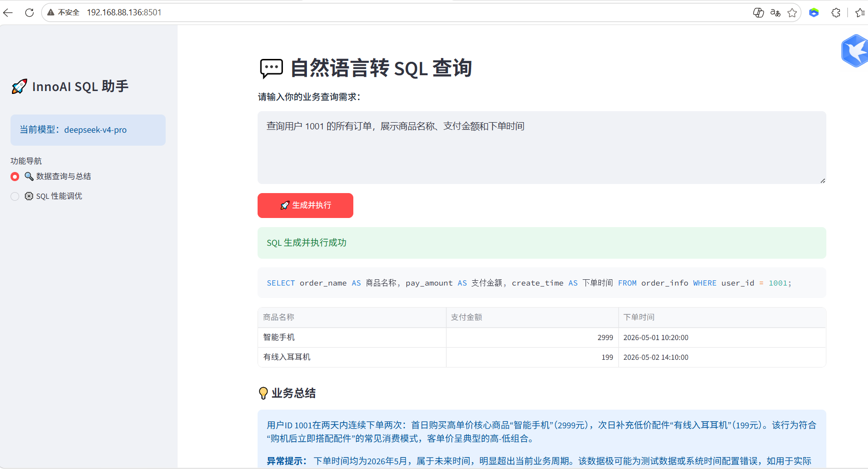Screen dimensions: 868x470
Task: Click the 支付金额 column header
Action: click(532, 317)
